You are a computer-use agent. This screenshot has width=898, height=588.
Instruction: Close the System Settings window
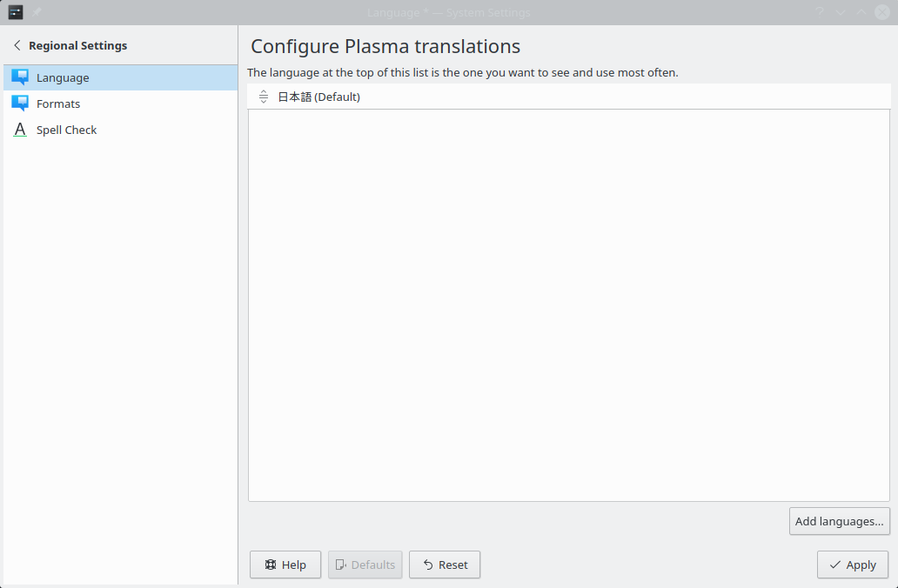(x=882, y=12)
